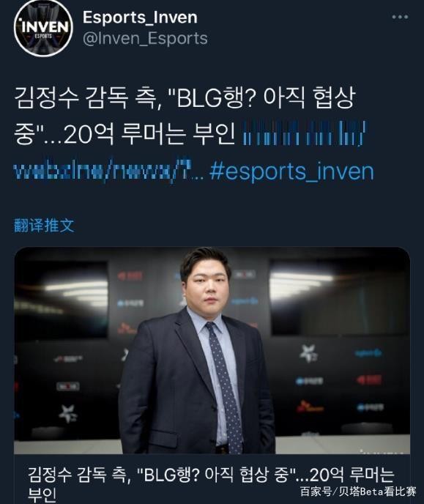Open the blurred shortened URL in the tweet
Screen dimensions: 424x504
click(x=305, y=133)
